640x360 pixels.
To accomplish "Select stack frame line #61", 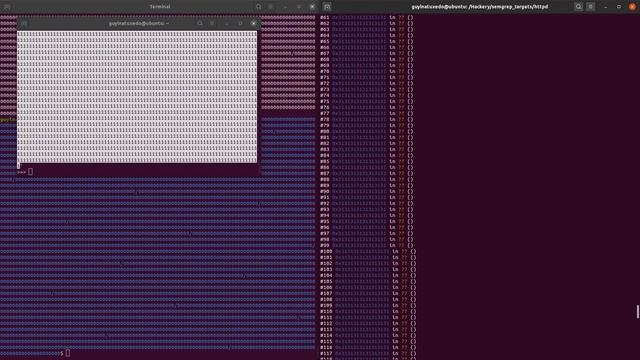I will 367,18.
